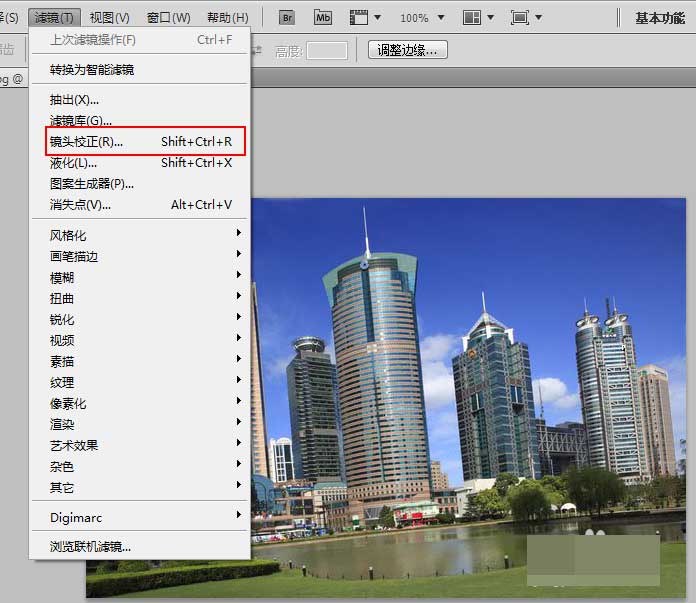Image resolution: width=696 pixels, height=603 pixels.
Task: Click the Arrange Documents icon
Action: coord(471,18)
